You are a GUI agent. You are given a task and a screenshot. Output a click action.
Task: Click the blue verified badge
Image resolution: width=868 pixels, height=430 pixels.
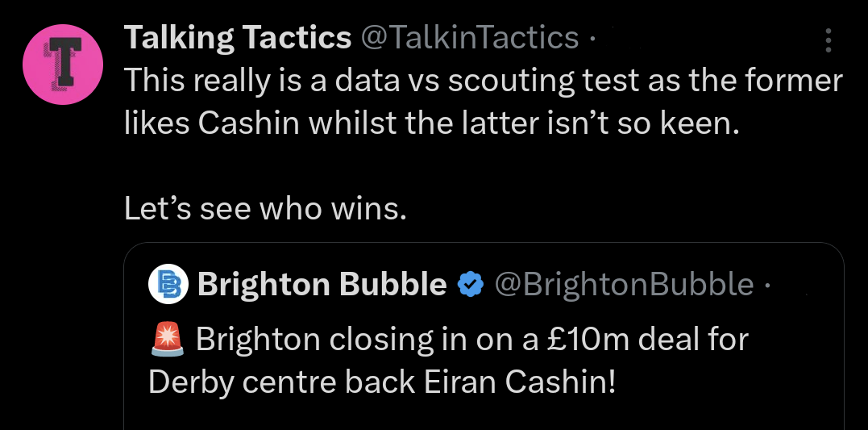471,285
